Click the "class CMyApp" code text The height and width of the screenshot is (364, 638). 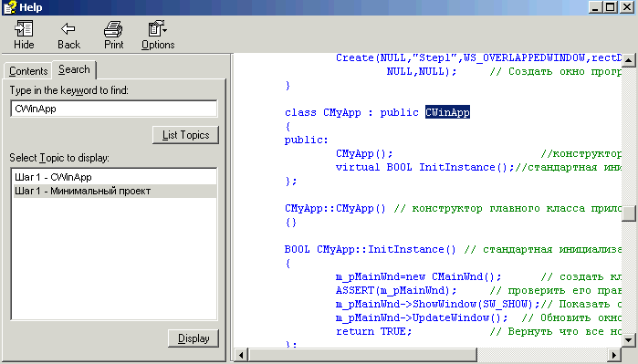(x=323, y=112)
